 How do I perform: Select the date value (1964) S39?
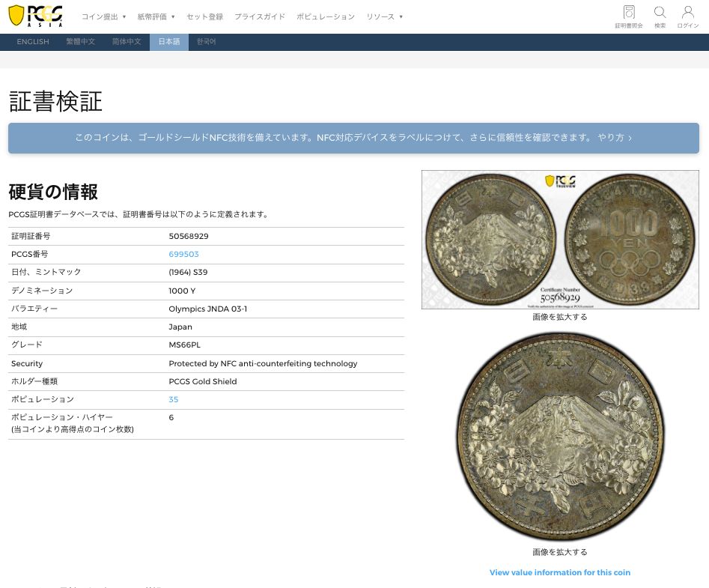(x=188, y=273)
